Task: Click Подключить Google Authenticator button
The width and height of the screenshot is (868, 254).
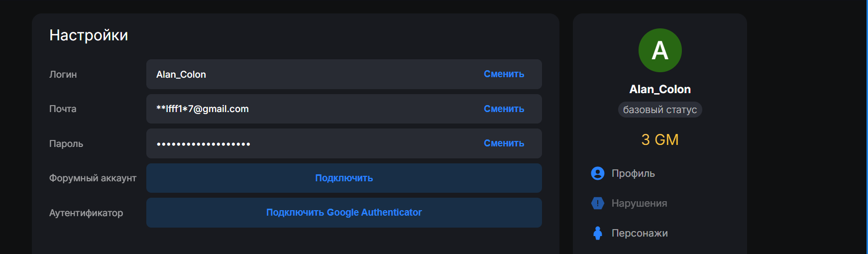Action: coord(344,213)
